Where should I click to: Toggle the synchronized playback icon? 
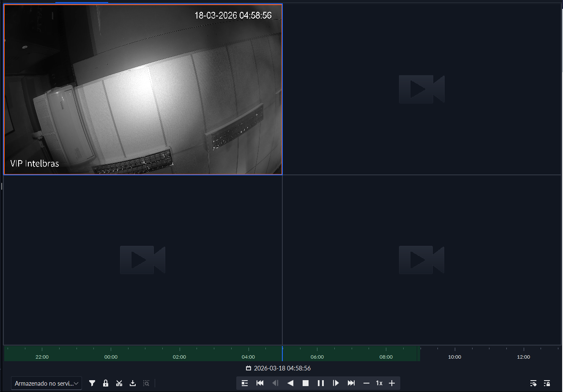(x=245, y=383)
